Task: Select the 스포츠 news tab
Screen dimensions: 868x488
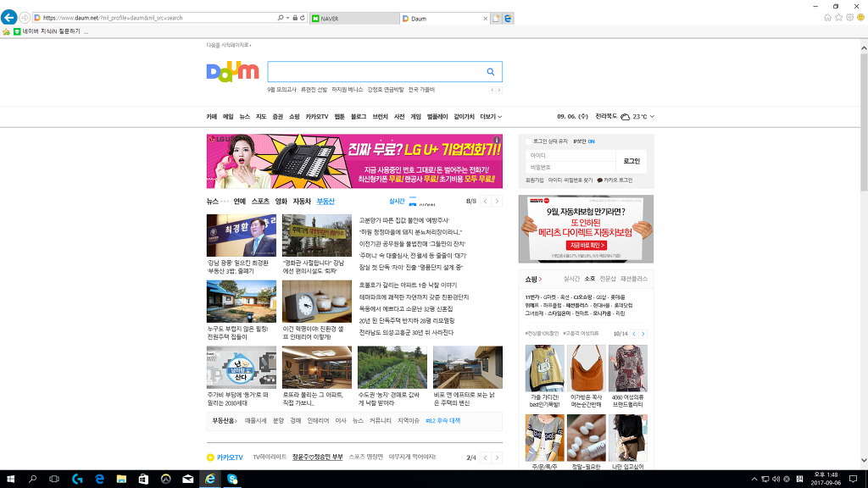Action: coord(260,202)
